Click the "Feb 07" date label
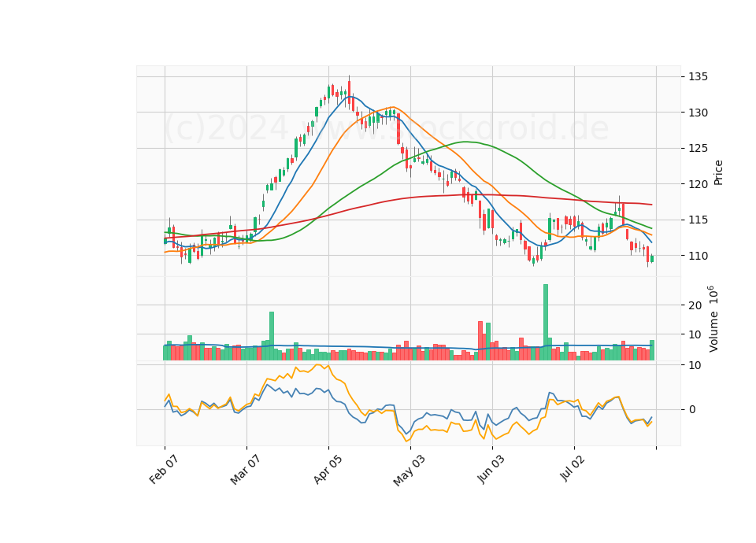756x543 pixels. tap(164, 469)
